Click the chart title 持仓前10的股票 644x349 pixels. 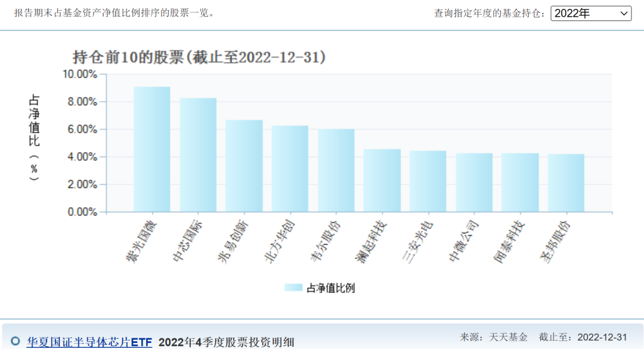click(199, 57)
